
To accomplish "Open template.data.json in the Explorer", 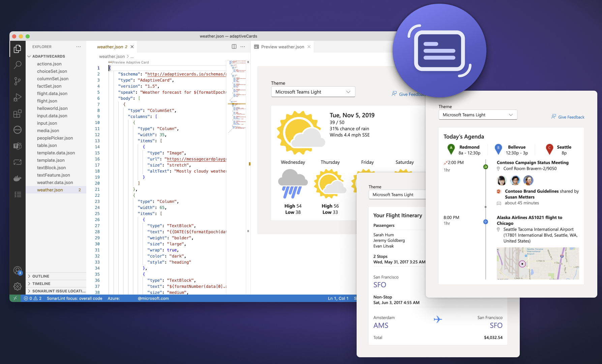I will click(x=56, y=153).
